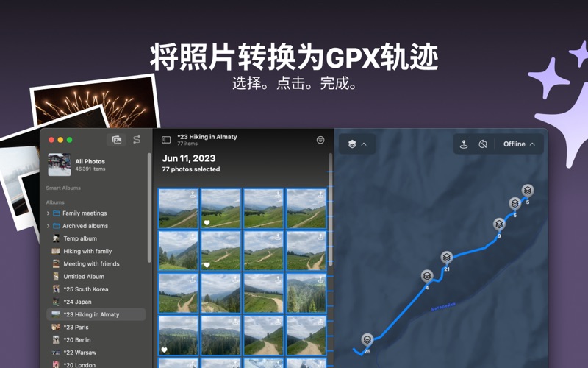Open Hiking with family album
The width and height of the screenshot is (588, 368).
click(96, 251)
